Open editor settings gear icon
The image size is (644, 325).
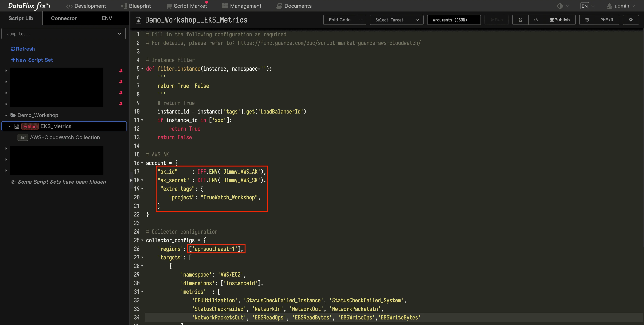pyautogui.click(x=631, y=20)
